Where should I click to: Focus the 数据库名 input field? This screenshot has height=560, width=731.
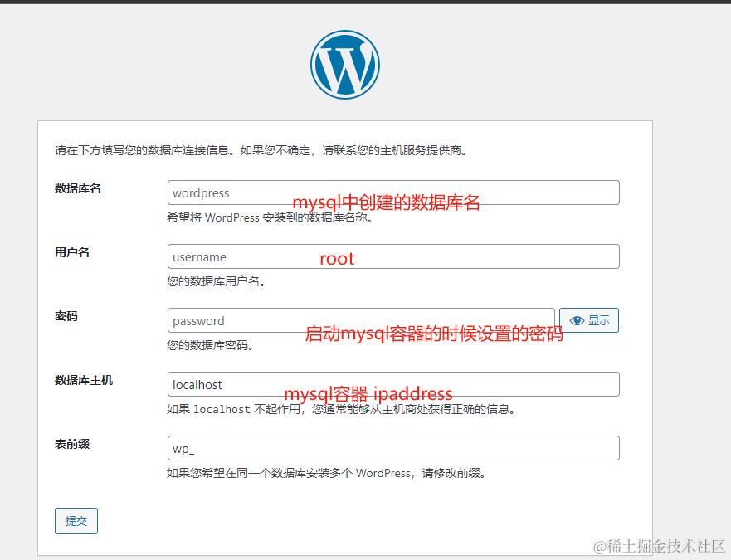[x=393, y=192]
